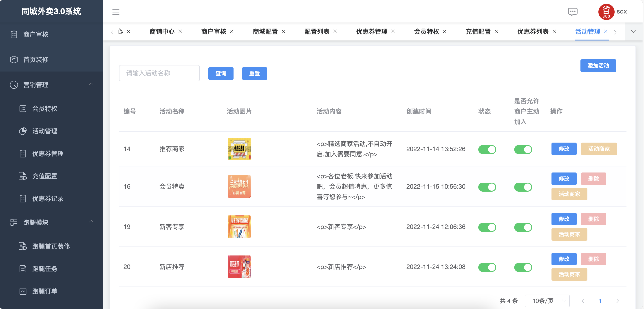Close the 商户审核 tab
Screen dimensions: 644x309
click(232, 31)
